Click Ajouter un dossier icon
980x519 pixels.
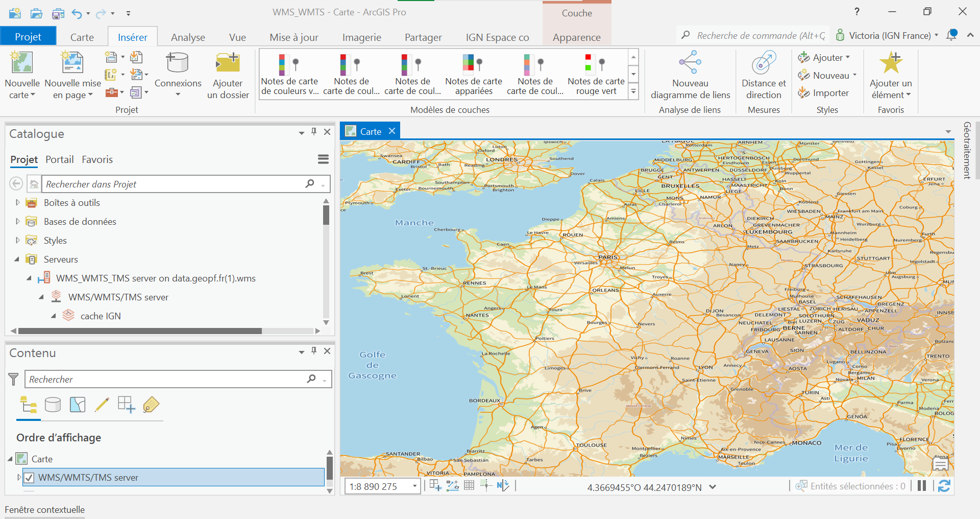(x=228, y=63)
